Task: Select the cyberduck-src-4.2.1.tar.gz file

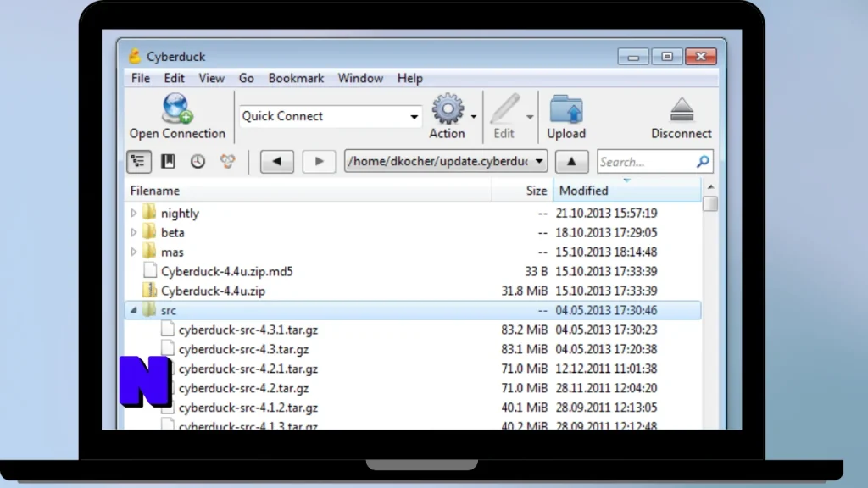Action: tap(248, 369)
